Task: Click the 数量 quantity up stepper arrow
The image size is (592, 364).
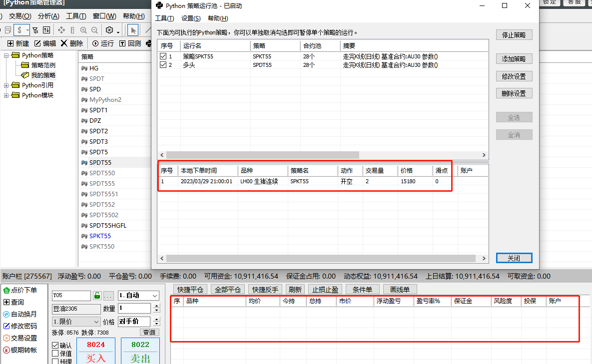Action: click(x=156, y=306)
